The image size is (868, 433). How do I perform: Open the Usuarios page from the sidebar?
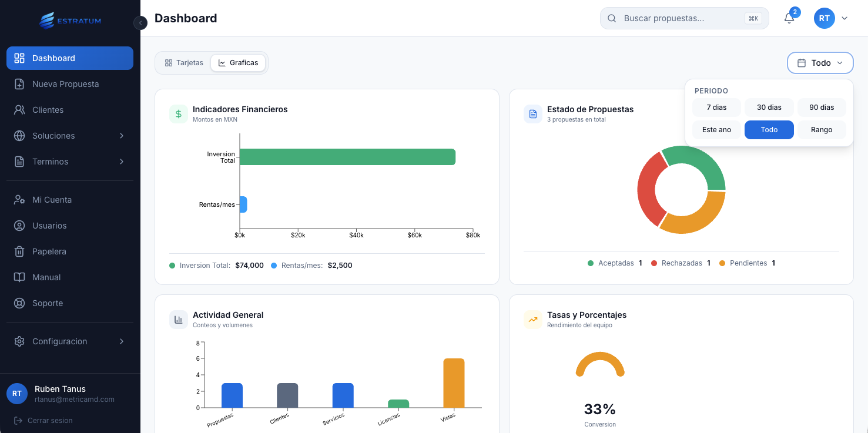[x=48, y=226]
